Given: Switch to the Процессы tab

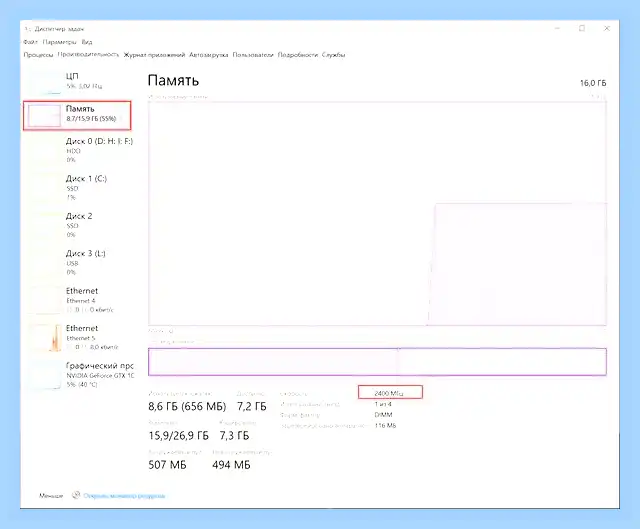Looking at the screenshot, I should point(38,55).
